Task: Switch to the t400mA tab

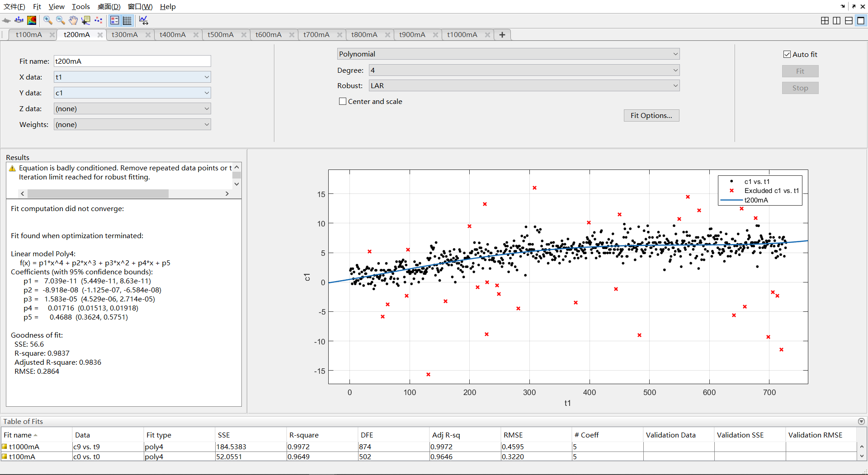Action: [173, 35]
